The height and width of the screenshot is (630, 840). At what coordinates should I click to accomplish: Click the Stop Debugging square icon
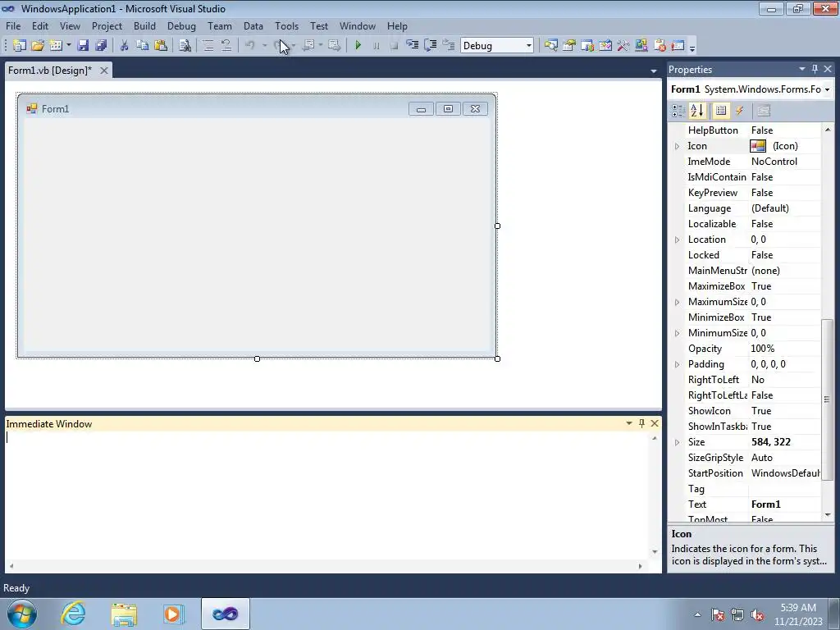point(395,46)
